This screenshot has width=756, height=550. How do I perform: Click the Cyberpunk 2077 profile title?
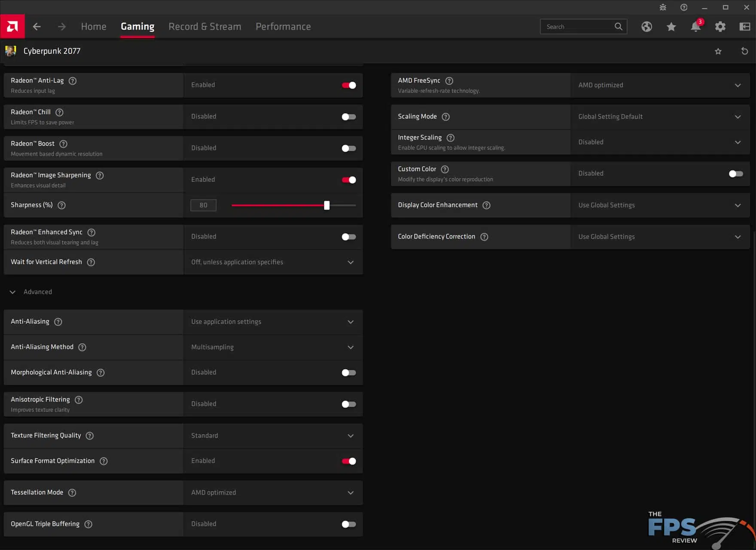(52, 51)
